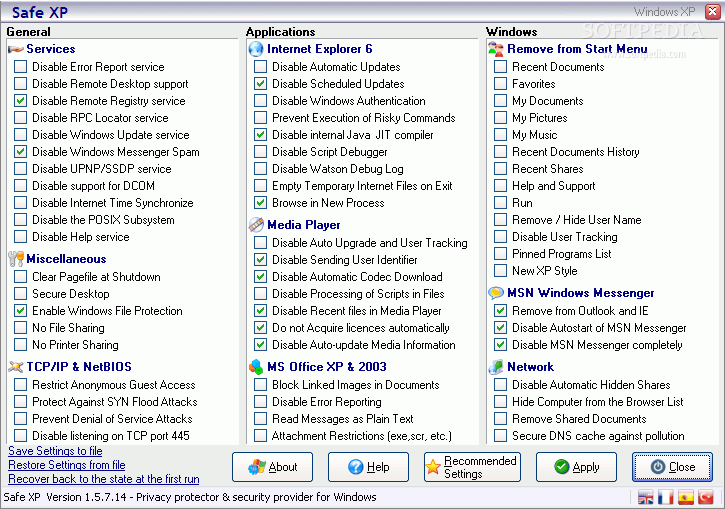Check Disable UPNP/SSDP service
The height and width of the screenshot is (509, 725).
20,169
